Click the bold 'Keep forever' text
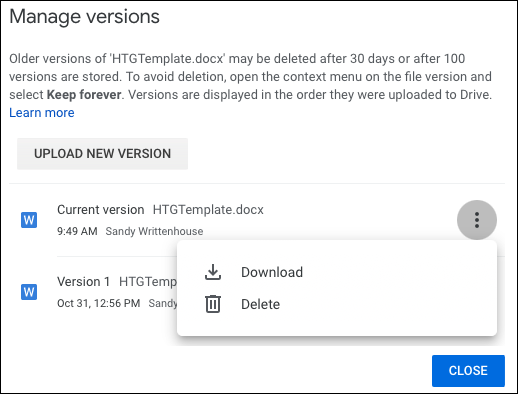This screenshot has width=518, height=394. [84, 95]
